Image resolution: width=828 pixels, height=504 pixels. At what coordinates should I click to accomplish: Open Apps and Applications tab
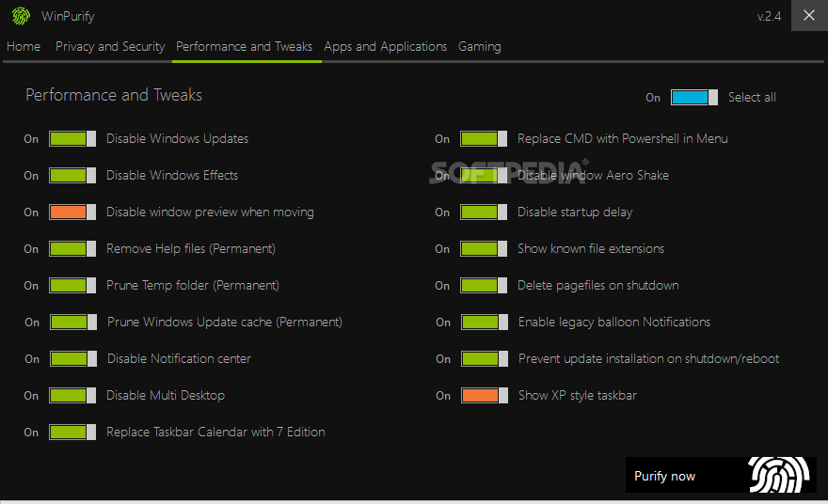point(386,46)
